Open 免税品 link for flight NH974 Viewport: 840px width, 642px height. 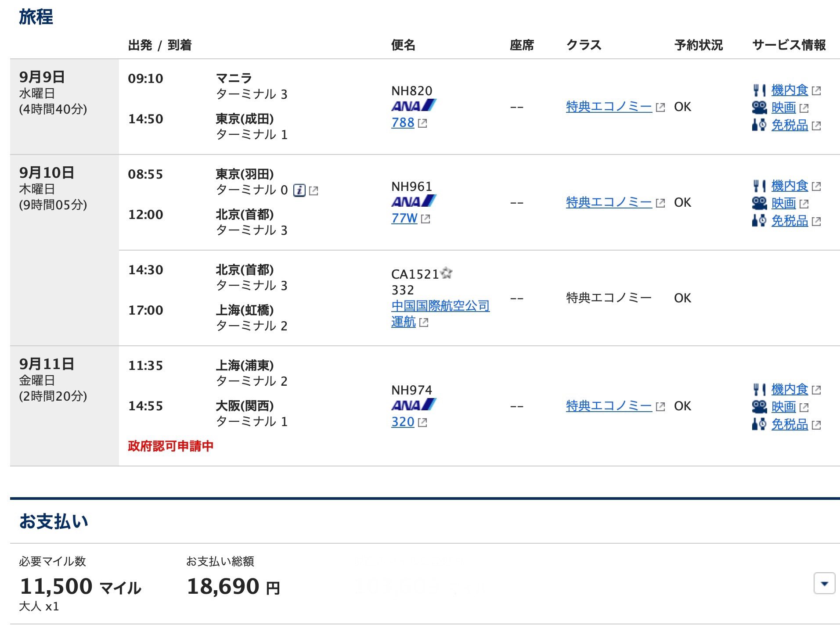[790, 425]
